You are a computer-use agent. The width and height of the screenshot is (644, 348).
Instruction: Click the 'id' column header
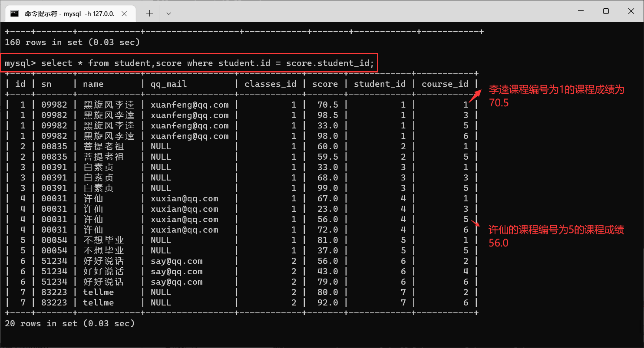[x=20, y=84]
